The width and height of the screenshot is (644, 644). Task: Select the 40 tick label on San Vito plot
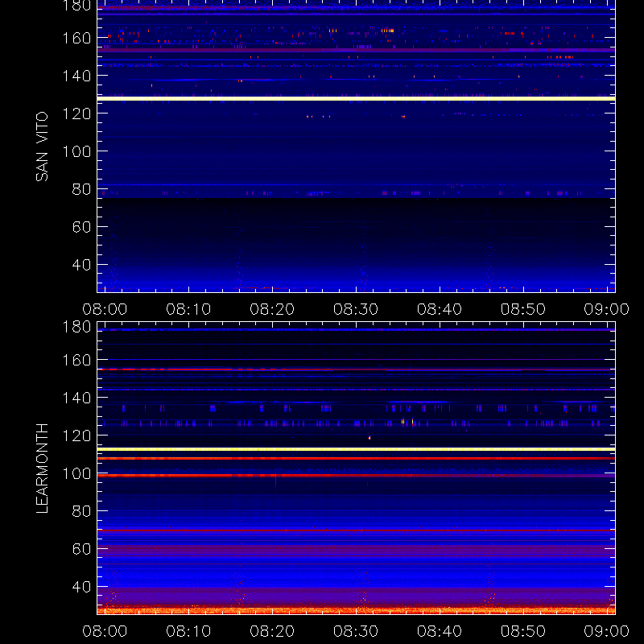pos(81,265)
